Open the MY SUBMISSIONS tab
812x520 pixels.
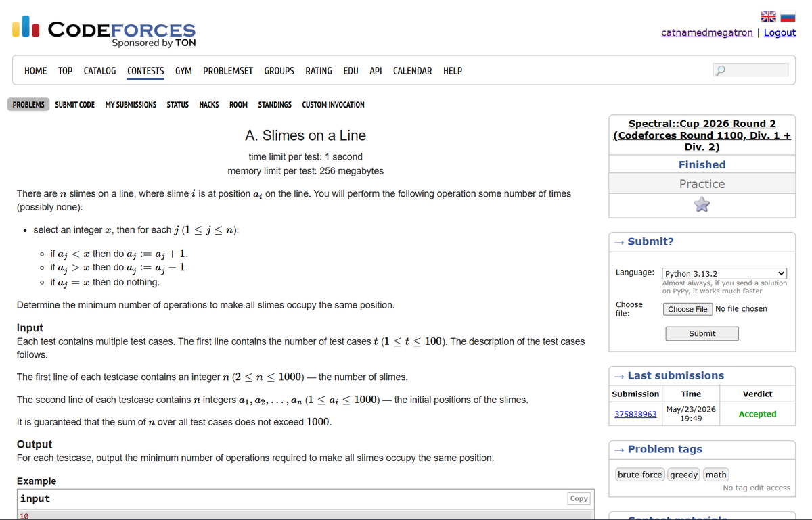pos(131,105)
